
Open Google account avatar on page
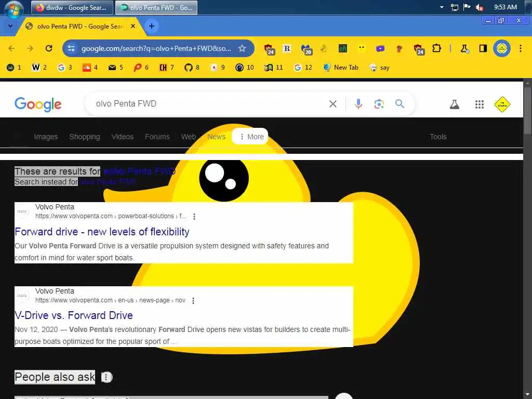[502, 104]
